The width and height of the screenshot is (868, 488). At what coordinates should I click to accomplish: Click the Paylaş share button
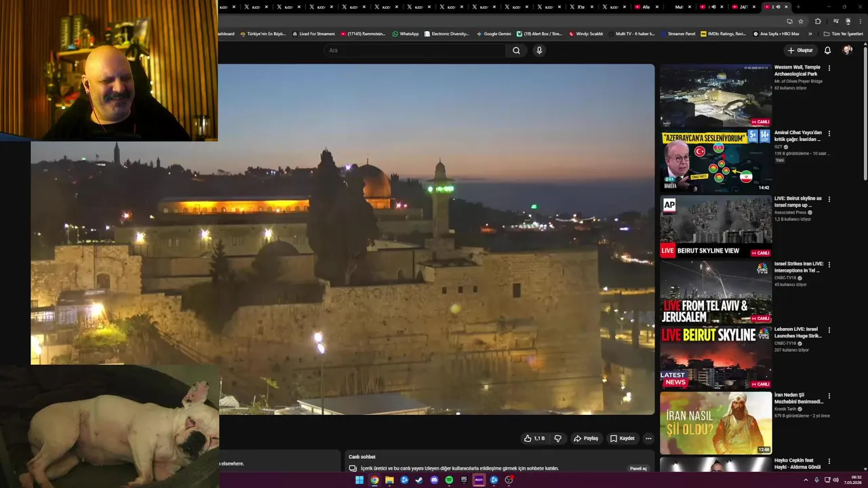tap(586, 439)
